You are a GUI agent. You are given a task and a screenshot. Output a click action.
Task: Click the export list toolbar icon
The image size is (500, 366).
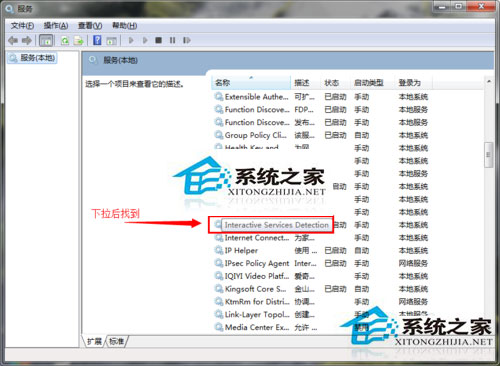79,41
